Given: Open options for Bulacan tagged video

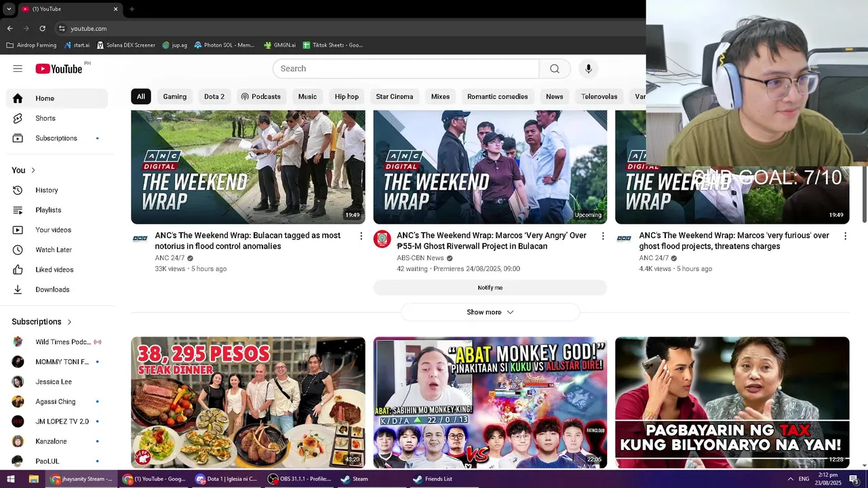Looking at the screenshot, I should (361, 236).
